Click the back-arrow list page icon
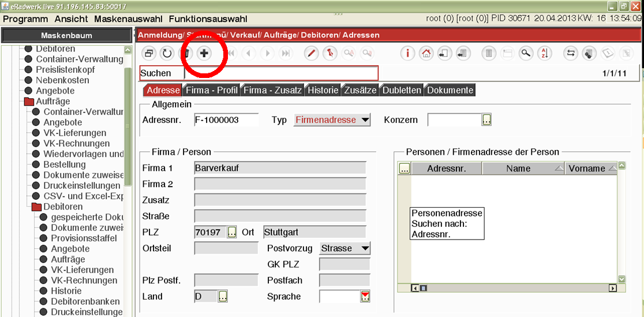The width and height of the screenshot is (644, 317). point(463,53)
